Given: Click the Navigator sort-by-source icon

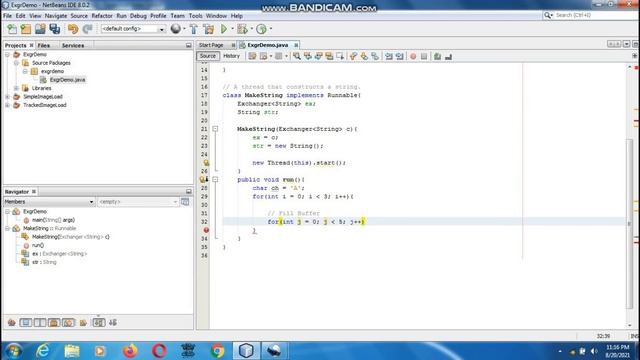Looking at the screenshot, I should point(113,322).
